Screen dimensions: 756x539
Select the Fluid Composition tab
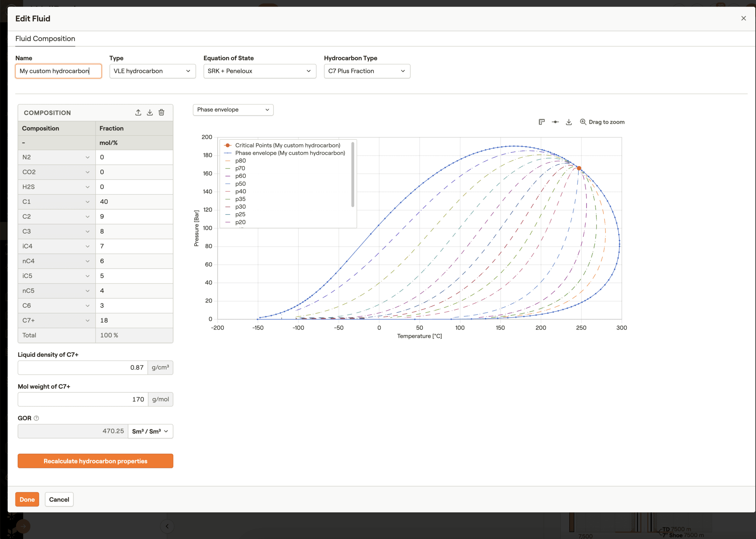point(45,38)
